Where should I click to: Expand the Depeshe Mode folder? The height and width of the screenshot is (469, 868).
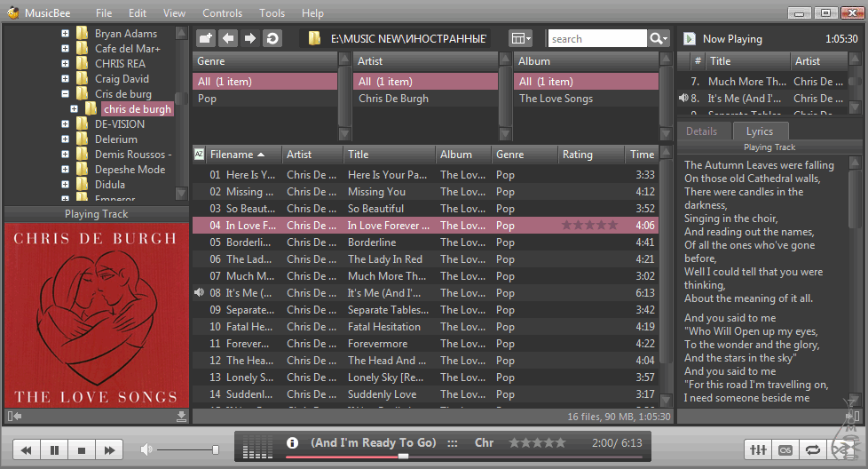point(66,170)
